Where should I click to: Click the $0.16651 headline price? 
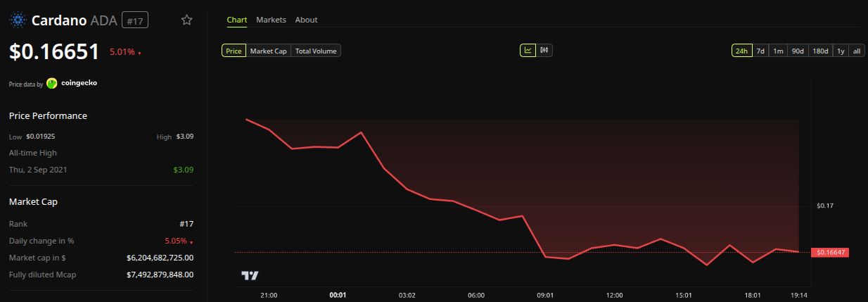54,51
